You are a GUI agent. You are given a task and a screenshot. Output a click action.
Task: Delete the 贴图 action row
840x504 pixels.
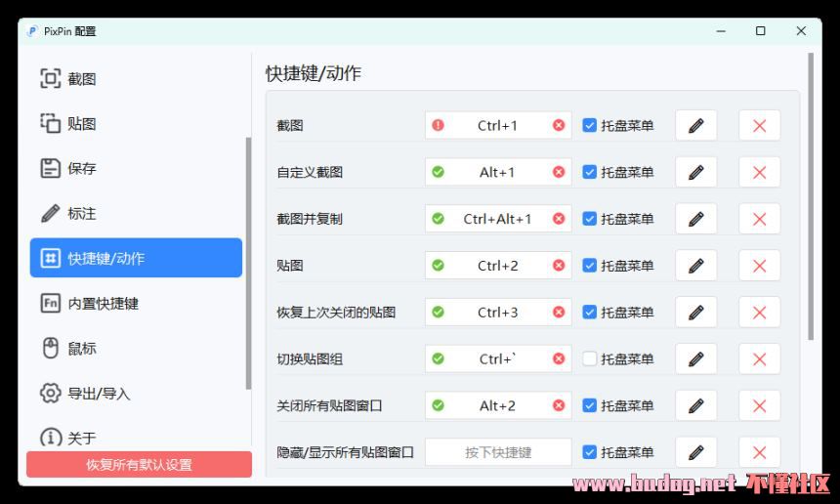759,266
